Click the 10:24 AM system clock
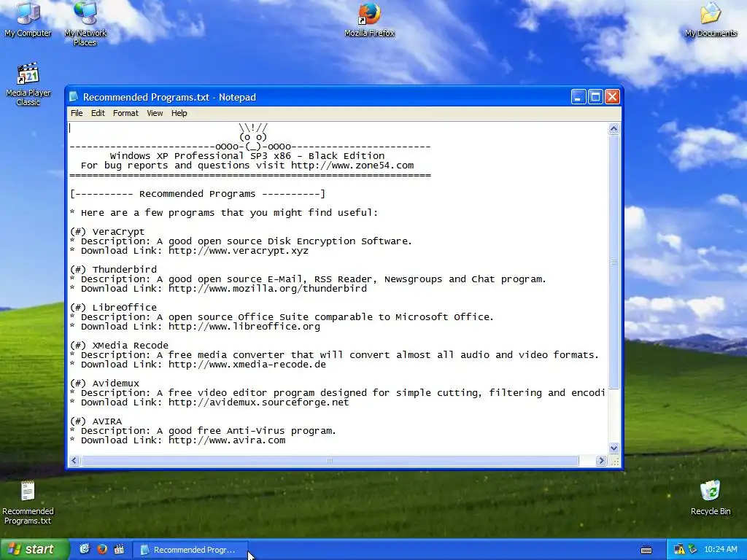Viewport: 747px width, 560px height. 720,550
